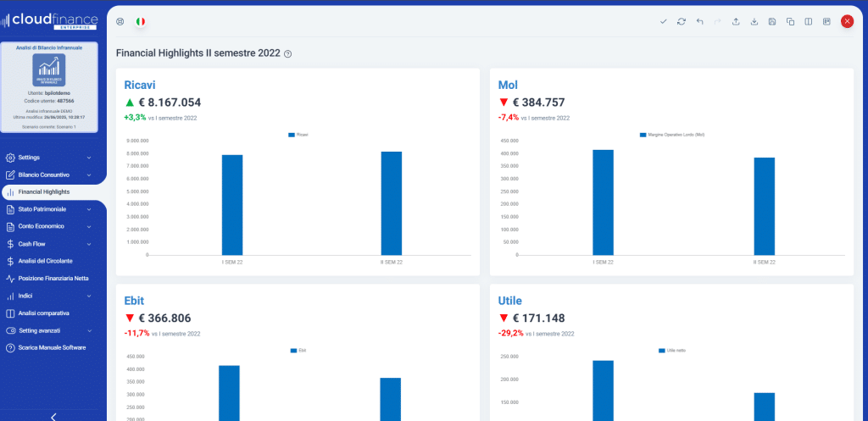Collapse the sidebar with the left arrow
868x421 pixels.
[x=53, y=417]
